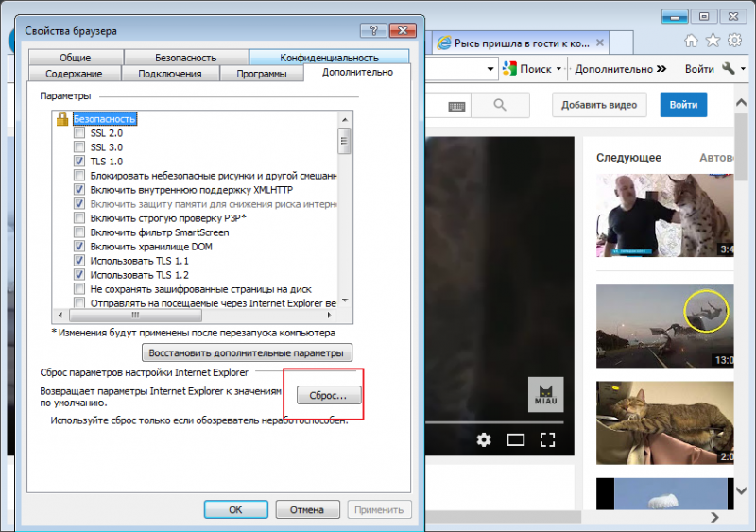Image resolution: width=756 pixels, height=532 pixels.
Task: Switch to the Программы tab
Action: (262, 74)
